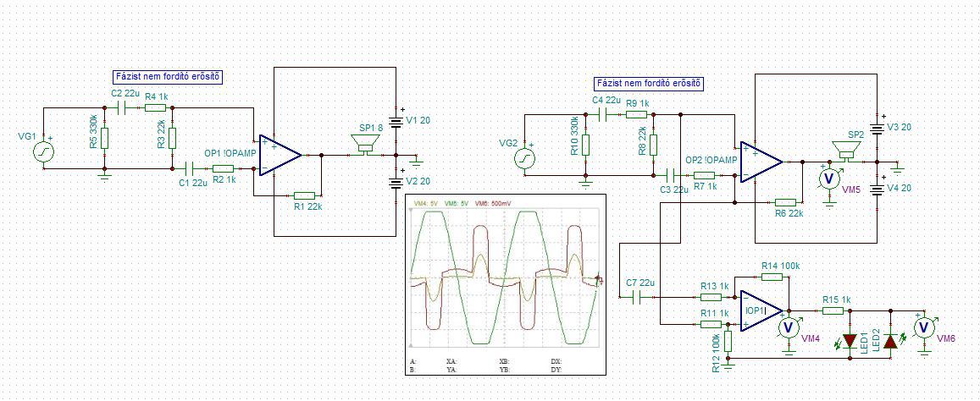Image resolution: width=980 pixels, height=401 pixels.
Task: Select resistor R15 1k symbol
Action: pos(833,310)
